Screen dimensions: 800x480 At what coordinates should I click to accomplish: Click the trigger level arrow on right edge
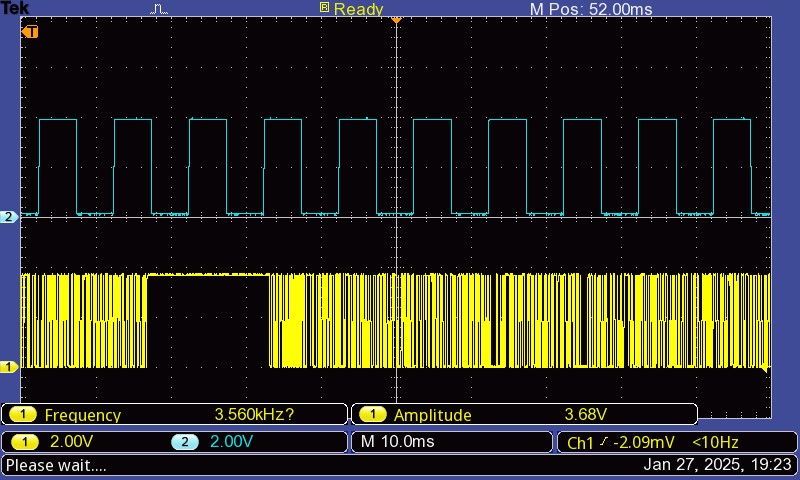click(x=767, y=368)
